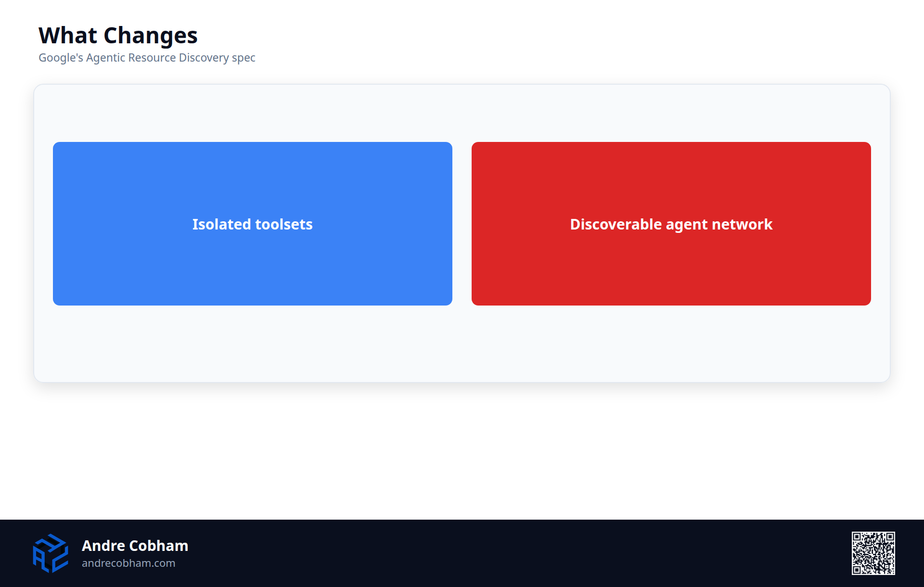Screen dimensions: 924x587
Task: Open the QR code in the footer
Action: click(873, 553)
